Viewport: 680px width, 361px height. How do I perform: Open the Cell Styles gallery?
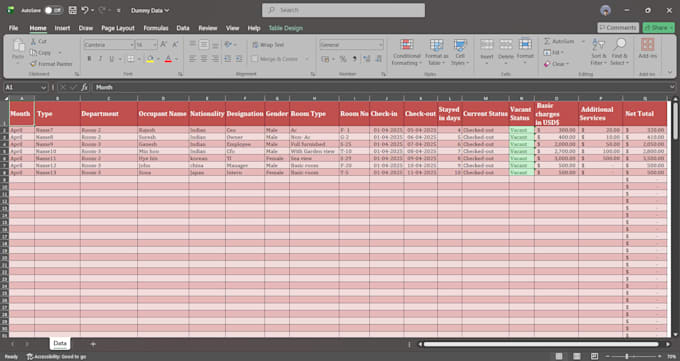click(460, 52)
